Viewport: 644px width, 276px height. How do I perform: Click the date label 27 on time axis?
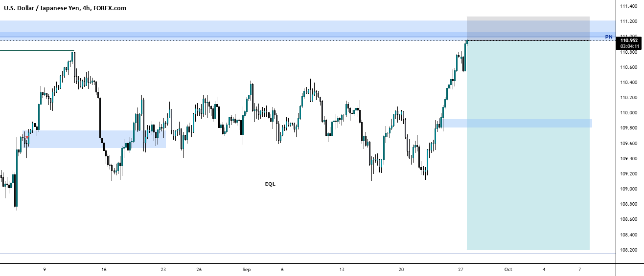click(x=460, y=270)
